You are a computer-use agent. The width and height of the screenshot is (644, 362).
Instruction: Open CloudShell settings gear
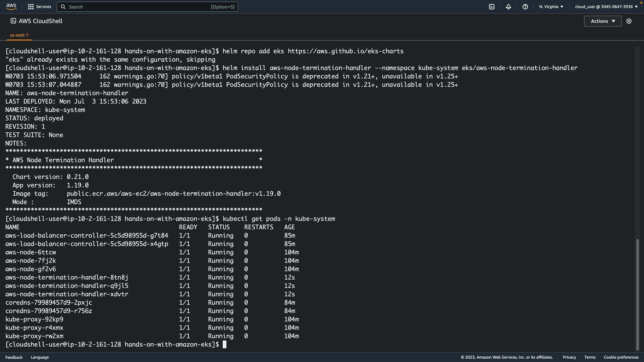pos(629,21)
